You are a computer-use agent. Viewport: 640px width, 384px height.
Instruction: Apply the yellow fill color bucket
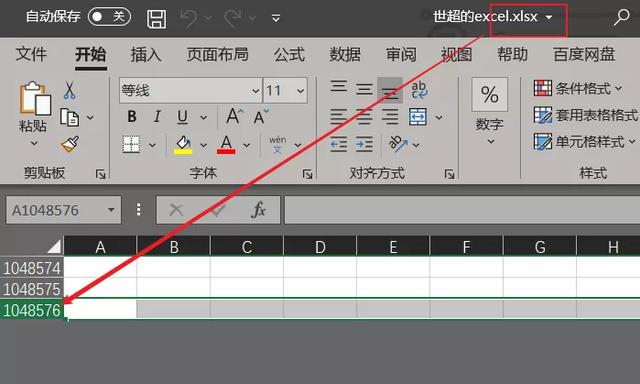tap(183, 144)
